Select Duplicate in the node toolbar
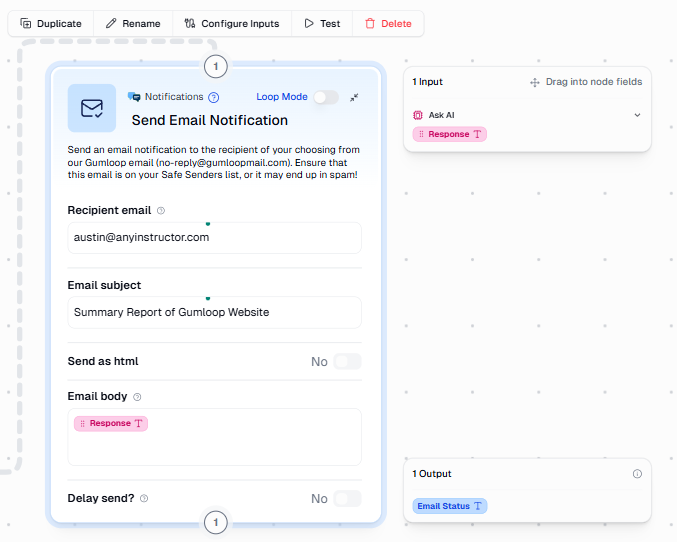This screenshot has width=677, height=542. click(x=51, y=23)
